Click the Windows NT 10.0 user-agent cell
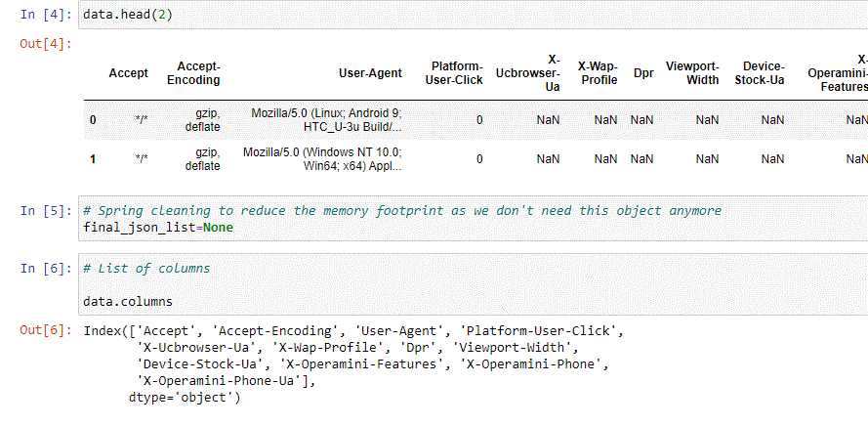 point(323,159)
